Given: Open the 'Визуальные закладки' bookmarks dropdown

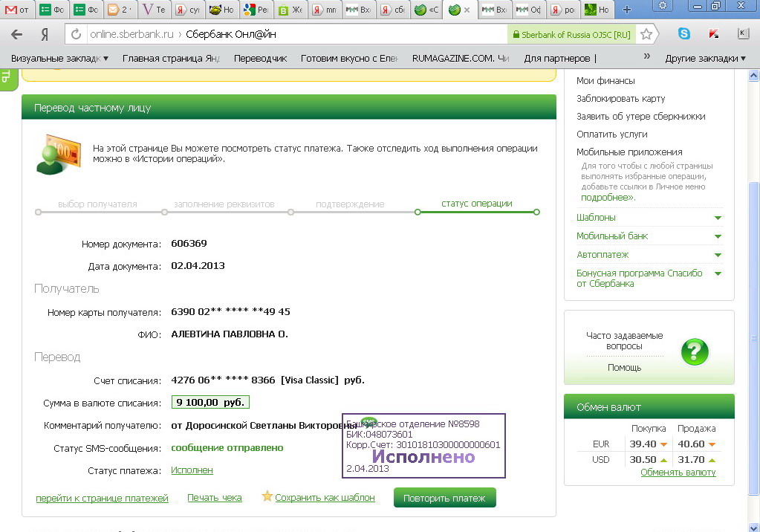Looking at the screenshot, I should 59,59.
